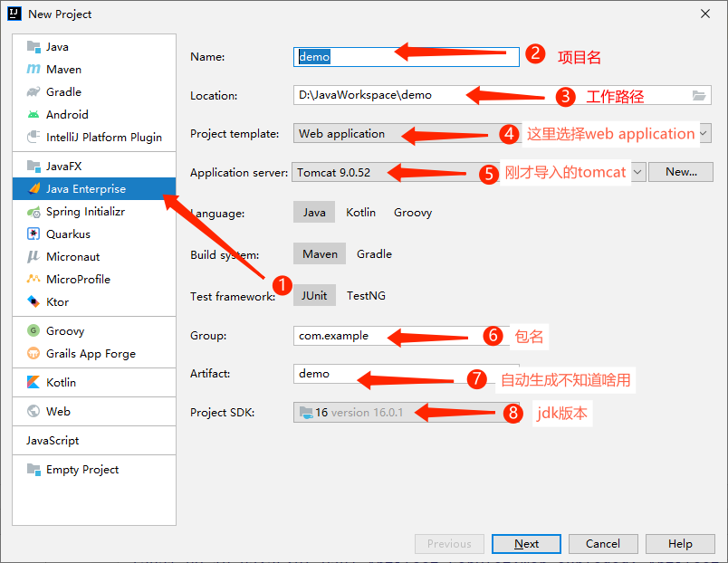The width and height of the screenshot is (728, 563).
Task: Click the Empty Project folder icon
Action: 34,469
